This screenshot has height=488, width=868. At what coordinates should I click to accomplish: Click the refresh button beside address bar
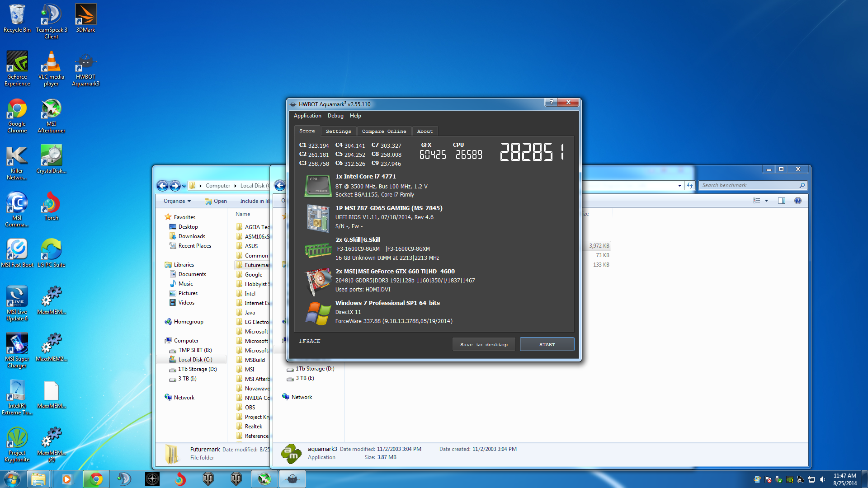(x=689, y=185)
